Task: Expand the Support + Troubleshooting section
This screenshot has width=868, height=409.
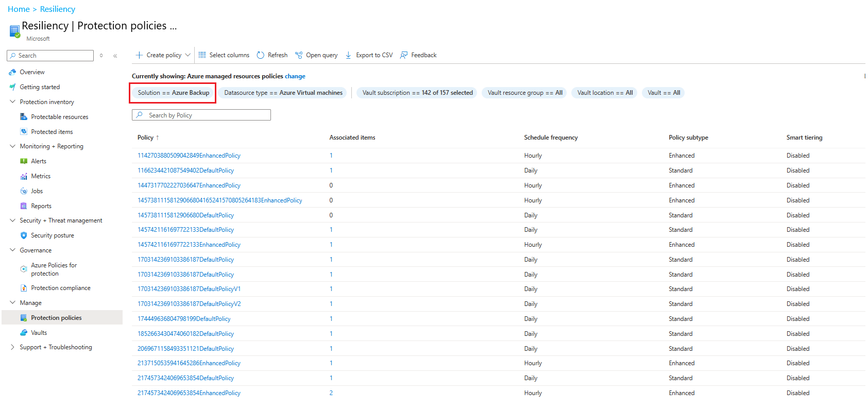Action: (x=12, y=347)
